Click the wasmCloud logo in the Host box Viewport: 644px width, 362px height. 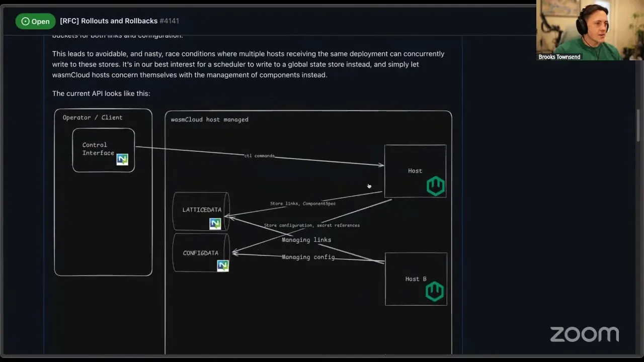tap(436, 186)
